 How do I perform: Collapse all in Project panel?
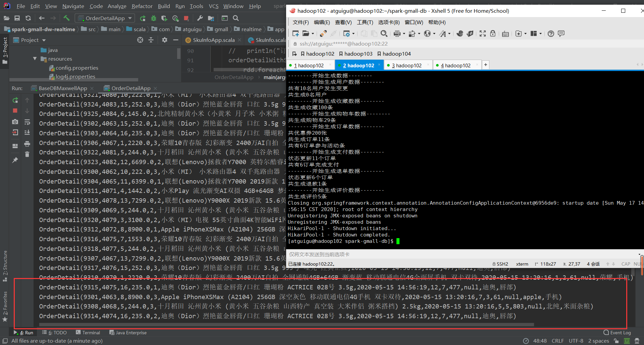151,40
